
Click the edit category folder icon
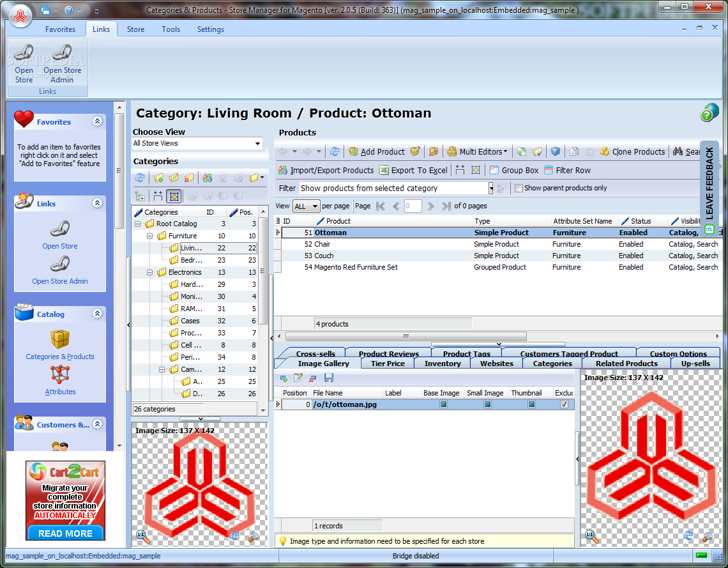click(174, 178)
